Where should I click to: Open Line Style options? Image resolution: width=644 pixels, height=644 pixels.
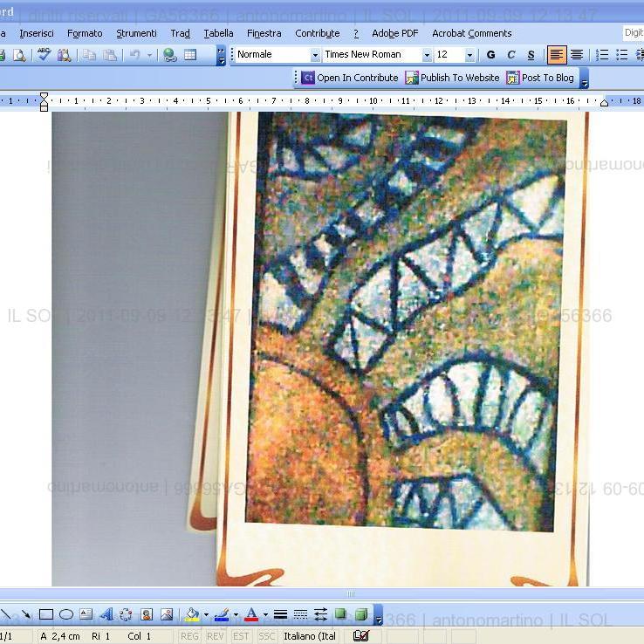click(x=280, y=614)
